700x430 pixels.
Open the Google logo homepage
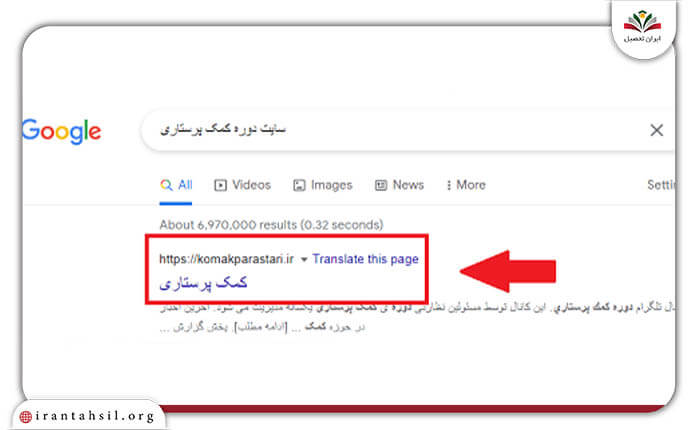(x=62, y=131)
